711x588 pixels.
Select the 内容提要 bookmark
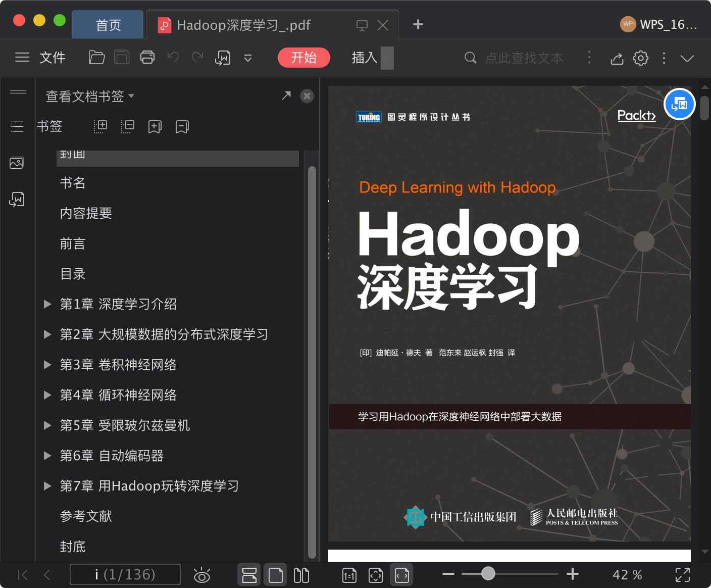click(x=86, y=213)
